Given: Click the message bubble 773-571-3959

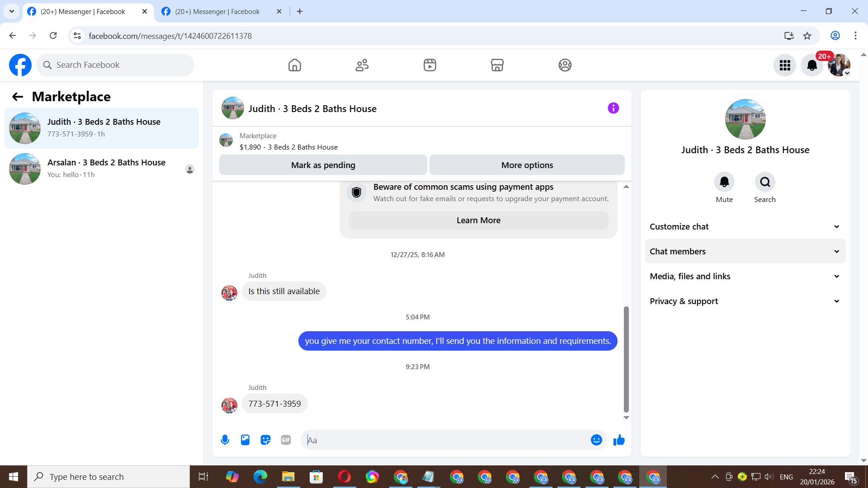Looking at the screenshot, I should click(274, 404).
